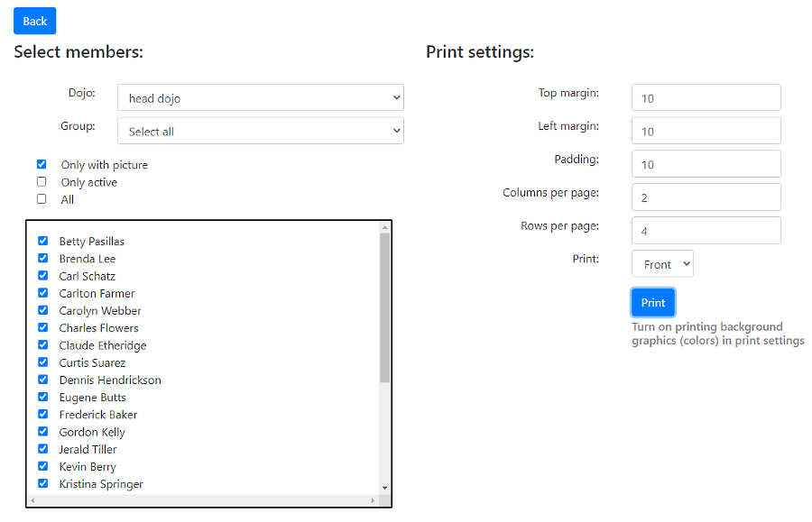Screen dimensions: 812x522
Task: Click the Top margin input field
Action: pyautogui.click(x=706, y=97)
